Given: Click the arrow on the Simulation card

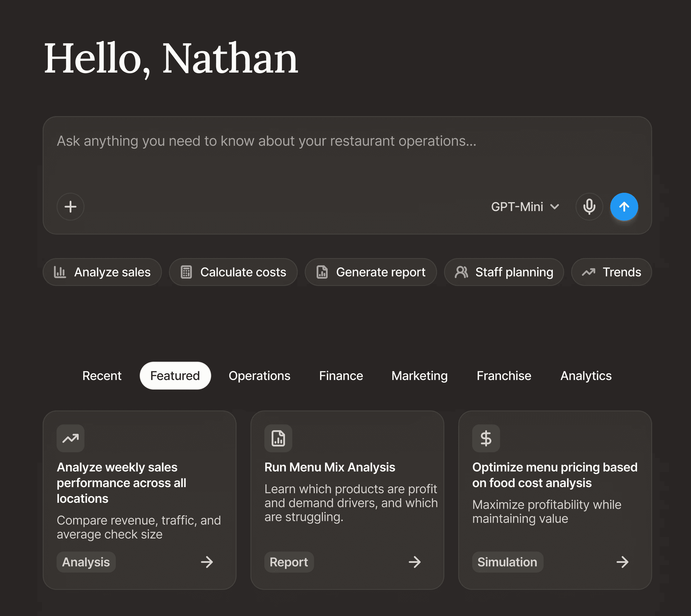Looking at the screenshot, I should tap(622, 562).
